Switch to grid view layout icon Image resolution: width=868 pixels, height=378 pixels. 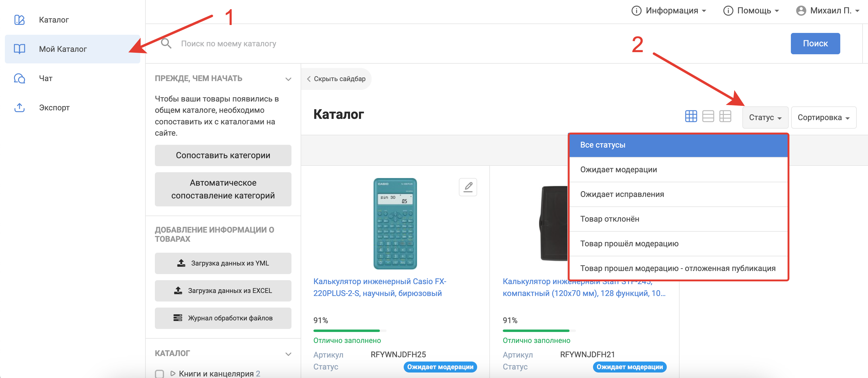coord(691,116)
